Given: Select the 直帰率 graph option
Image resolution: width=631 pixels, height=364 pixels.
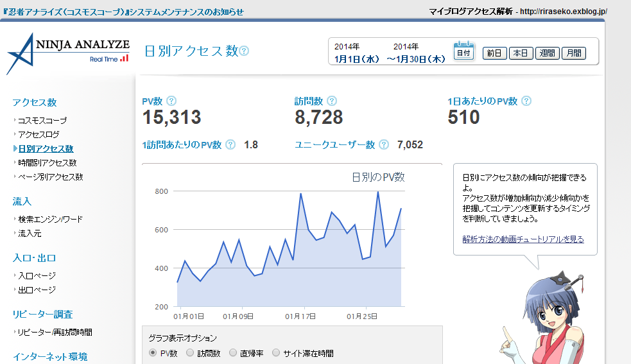Looking at the screenshot, I should tap(232, 352).
